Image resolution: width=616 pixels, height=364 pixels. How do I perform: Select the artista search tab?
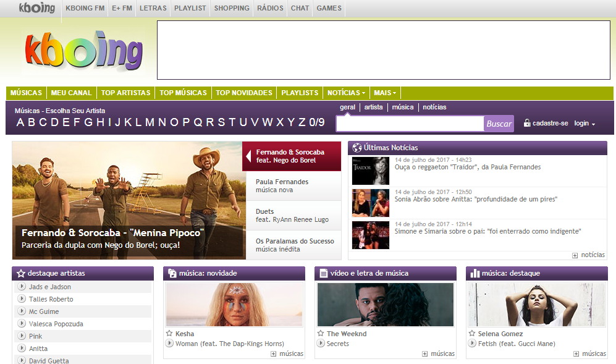pos(373,107)
